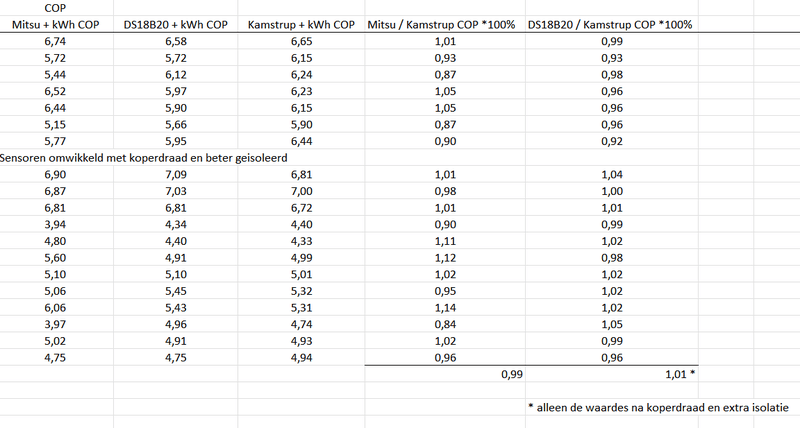800x428 pixels.
Task: Click the Kamstrup value '6,24'
Action: tap(302, 74)
